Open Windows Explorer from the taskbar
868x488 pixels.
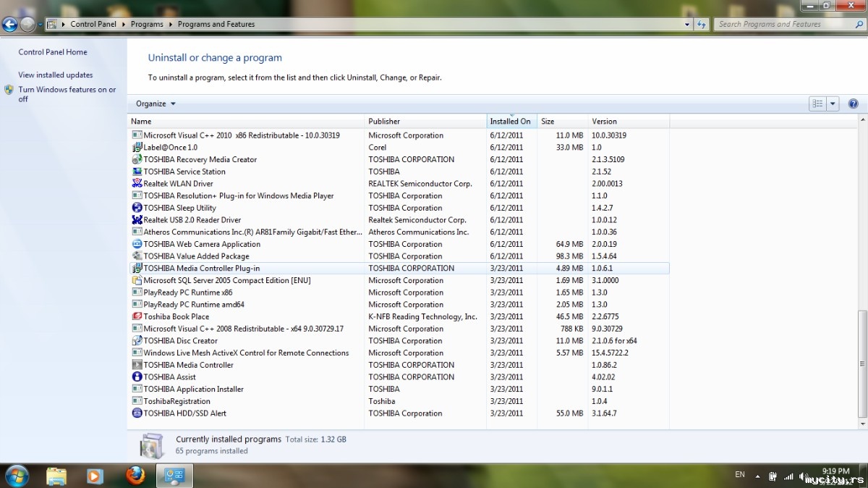coord(56,476)
